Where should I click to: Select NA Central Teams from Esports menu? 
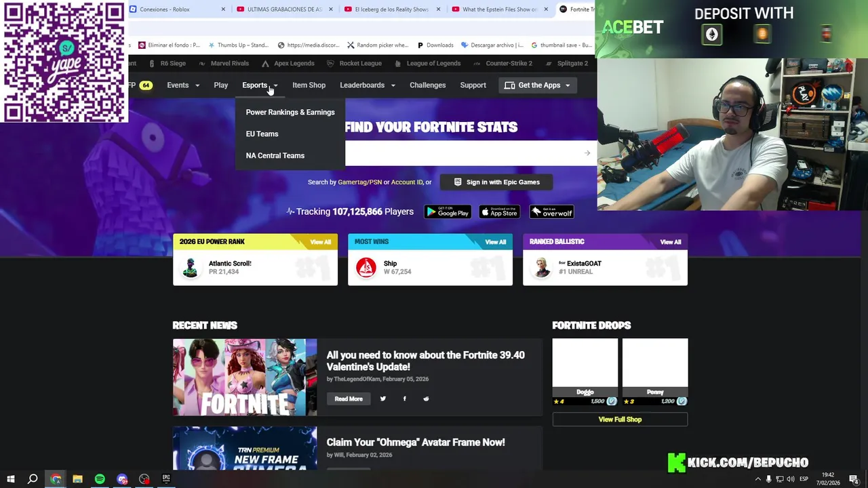[x=275, y=156]
